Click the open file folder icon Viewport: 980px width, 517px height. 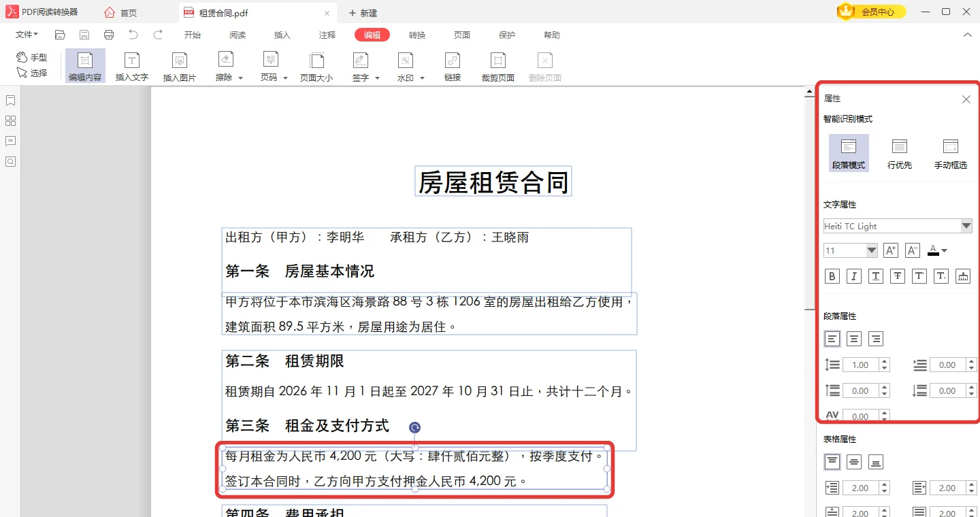click(60, 35)
